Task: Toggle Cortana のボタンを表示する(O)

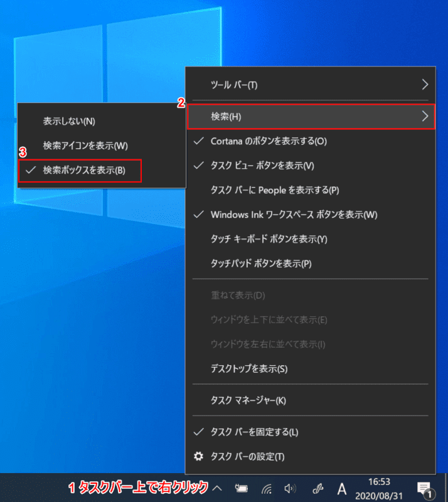Action: (311, 141)
